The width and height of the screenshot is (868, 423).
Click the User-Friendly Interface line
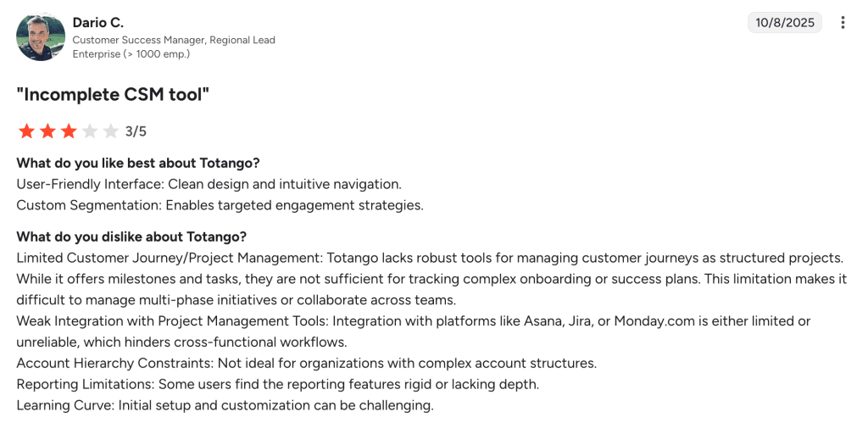(x=209, y=184)
